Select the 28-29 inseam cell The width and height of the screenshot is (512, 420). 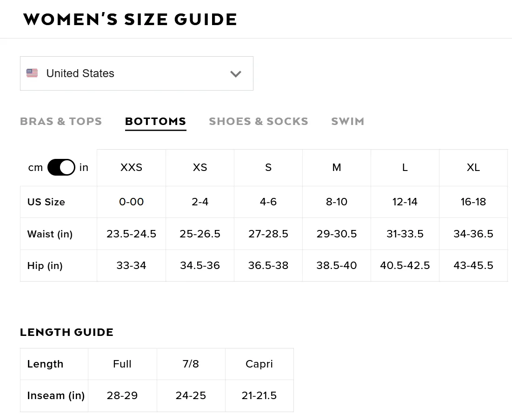(x=122, y=395)
